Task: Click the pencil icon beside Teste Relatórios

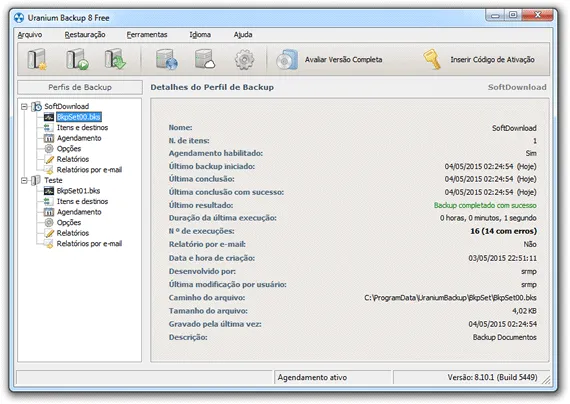Action: pos(49,233)
